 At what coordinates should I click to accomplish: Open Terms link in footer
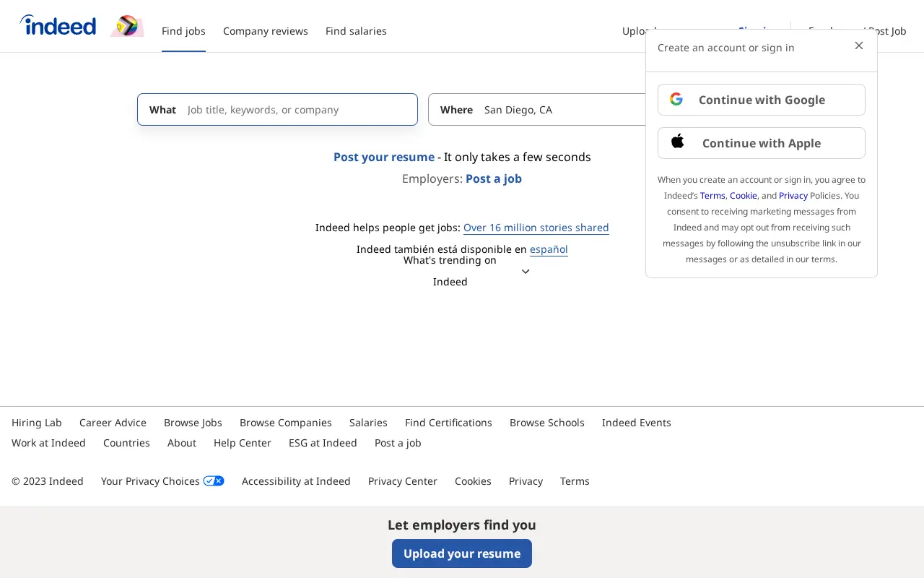tap(575, 481)
